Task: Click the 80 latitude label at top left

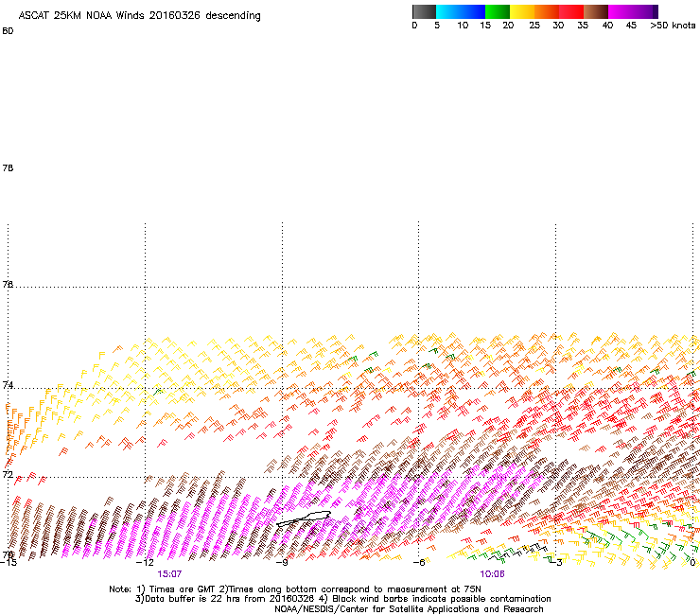Action: (8, 31)
